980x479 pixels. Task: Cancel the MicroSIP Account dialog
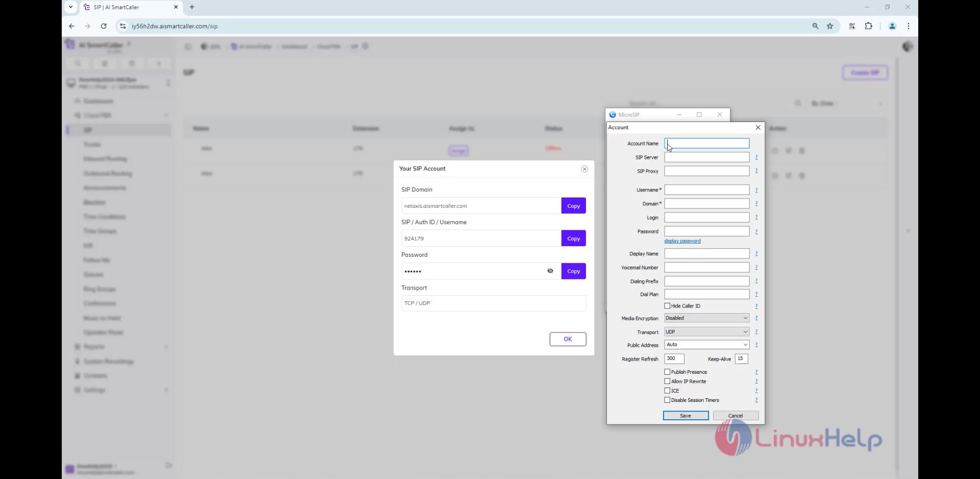point(736,416)
